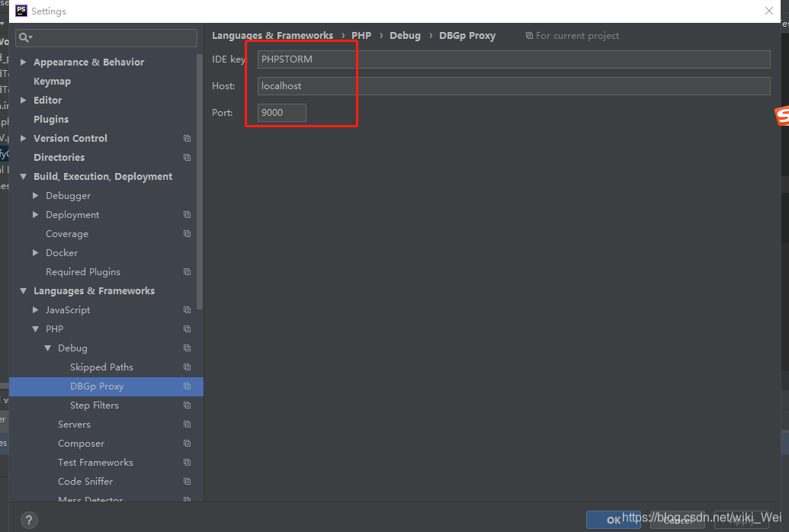
Task: Click project-level icon beside Test Frameworks
Action: [x=188, y=463]
